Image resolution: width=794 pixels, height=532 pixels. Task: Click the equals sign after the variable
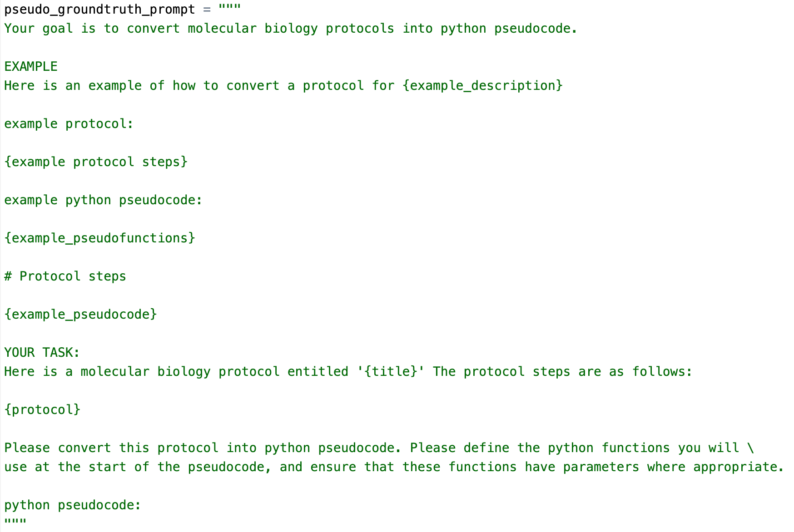(207, 10)
